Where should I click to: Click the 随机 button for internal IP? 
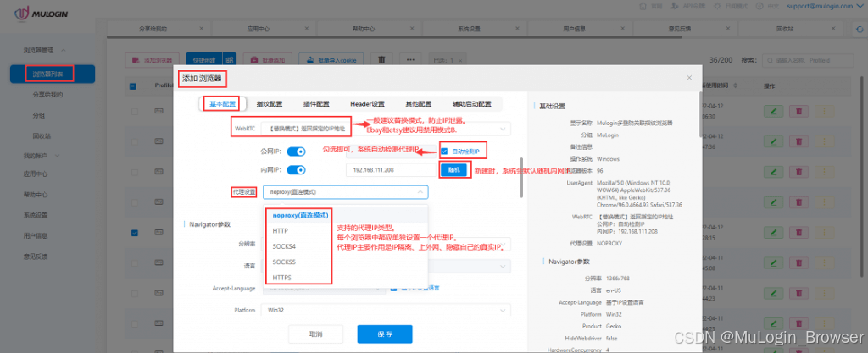coord(453,170)
